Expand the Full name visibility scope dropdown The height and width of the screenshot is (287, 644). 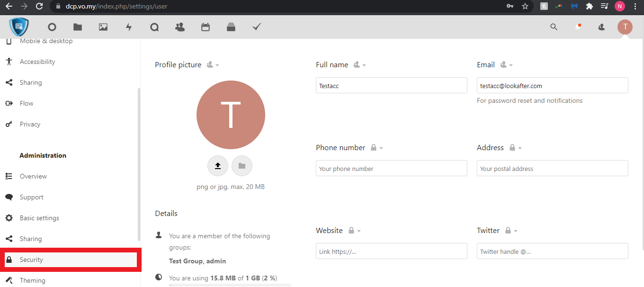click(x=359, y=65)
